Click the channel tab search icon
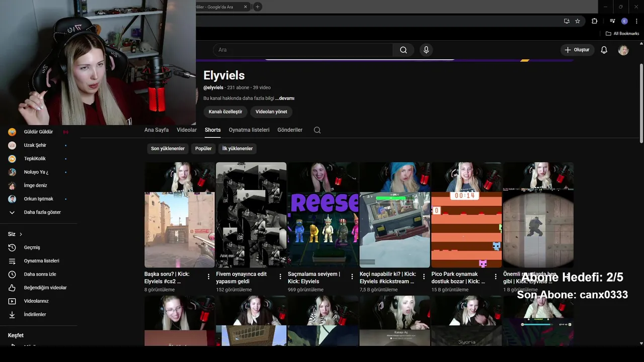Image resolution: width=644 pixels, height=362 pixels. (x=317, y=130)
